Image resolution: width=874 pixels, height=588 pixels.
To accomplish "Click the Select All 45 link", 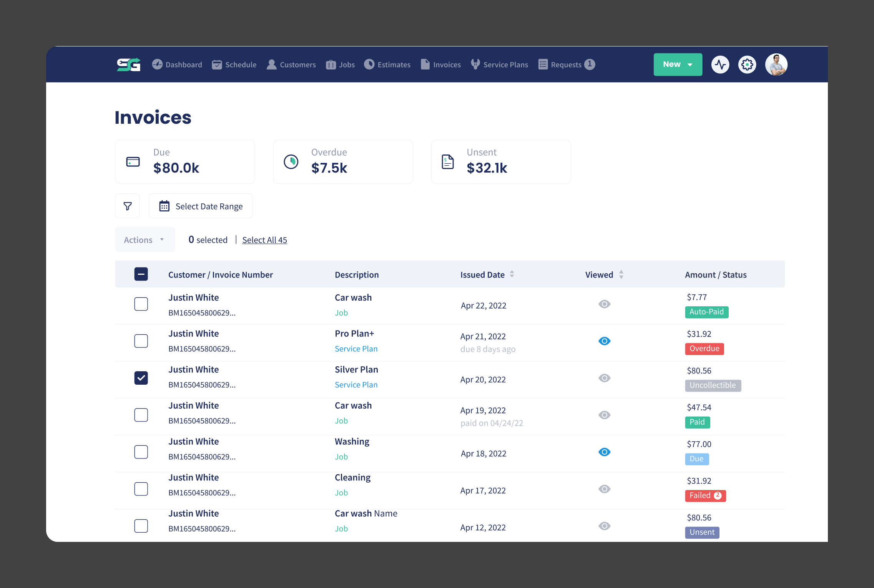I will click(x=264, y=240).
